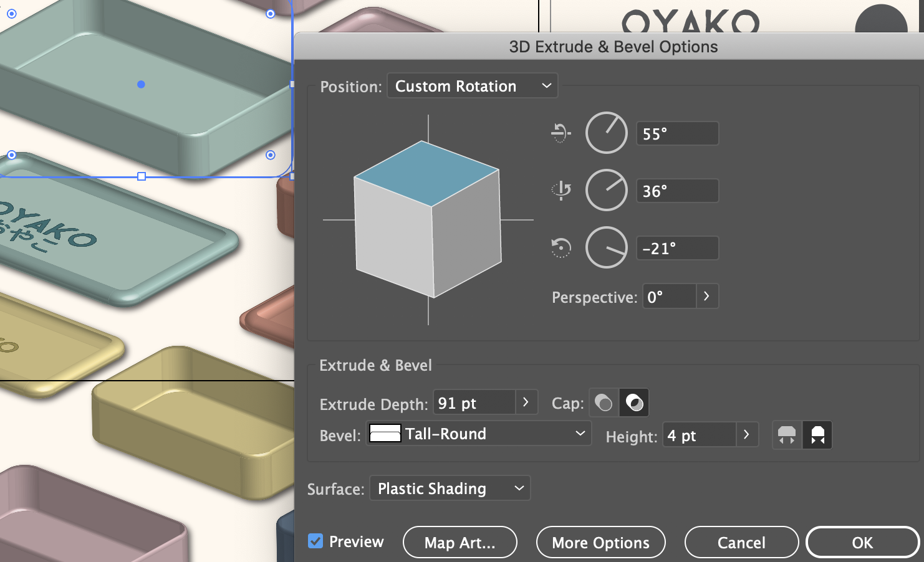Turn cap off for hollow appearance
Image resolution: width=924 pixels, height=562 pixels.
point(634,402)
